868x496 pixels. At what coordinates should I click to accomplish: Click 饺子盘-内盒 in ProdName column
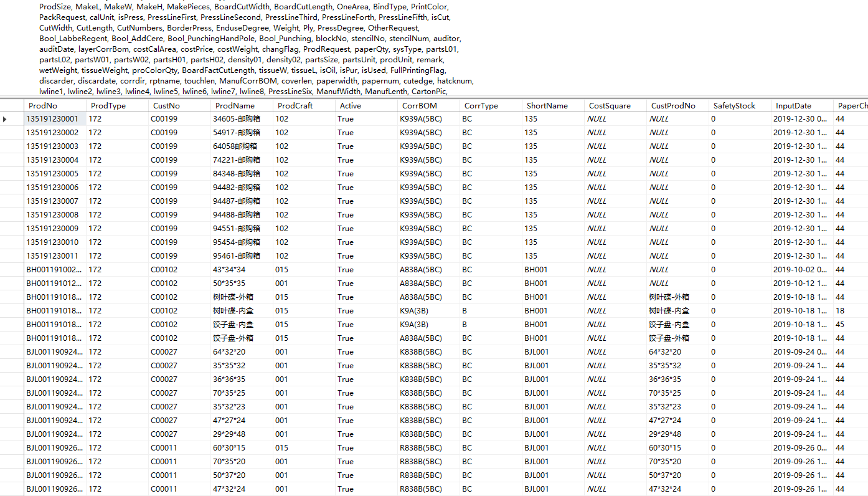[x=242, y=325]
